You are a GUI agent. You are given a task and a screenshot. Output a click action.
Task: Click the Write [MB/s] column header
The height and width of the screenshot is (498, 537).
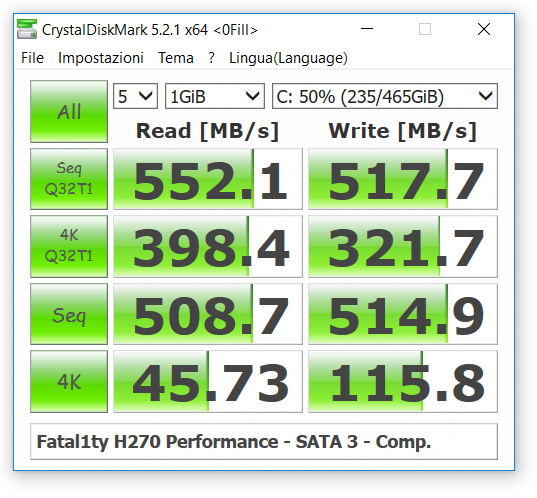(403, 131)
